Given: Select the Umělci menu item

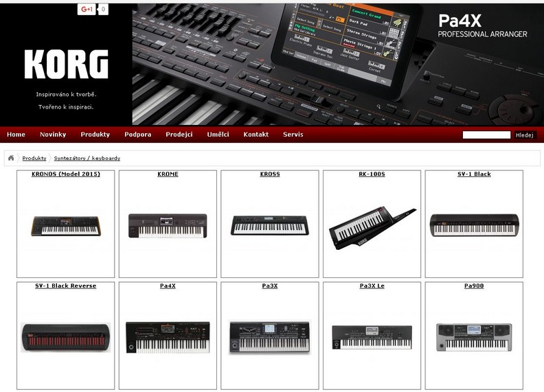Looking at the screenshot, I should [x=218, y=135].
